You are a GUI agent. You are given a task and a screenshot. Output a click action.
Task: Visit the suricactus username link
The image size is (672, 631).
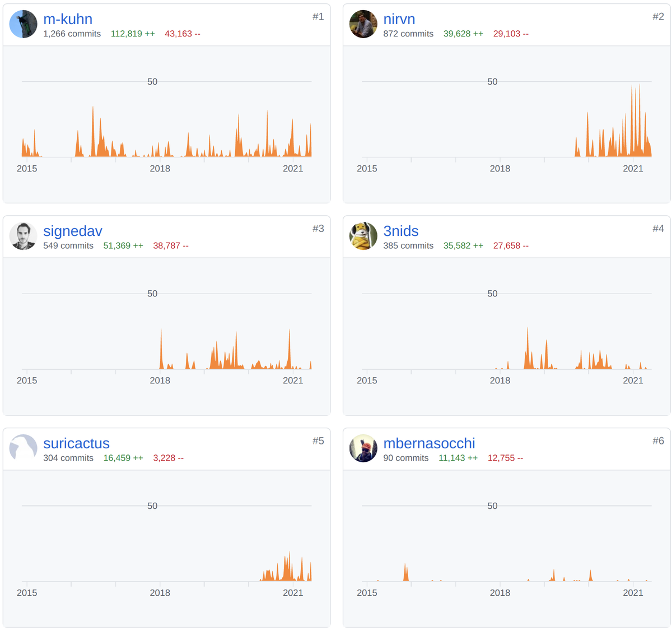76,443
